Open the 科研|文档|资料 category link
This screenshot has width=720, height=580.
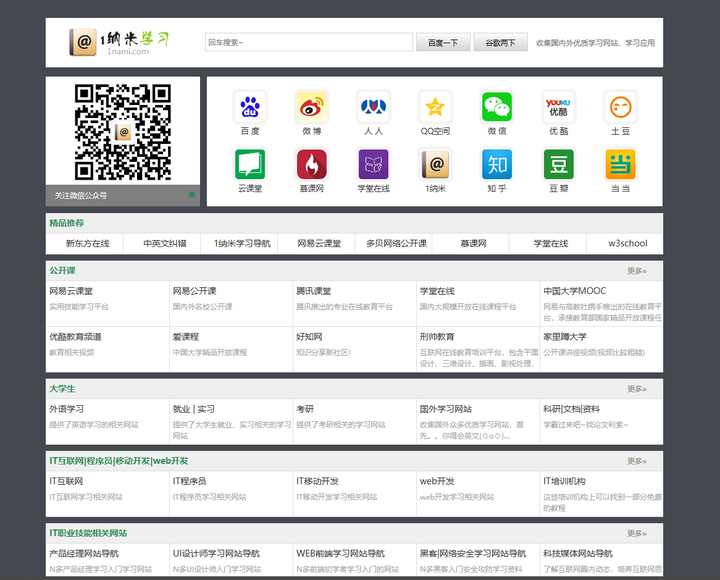tap(572, 409)
